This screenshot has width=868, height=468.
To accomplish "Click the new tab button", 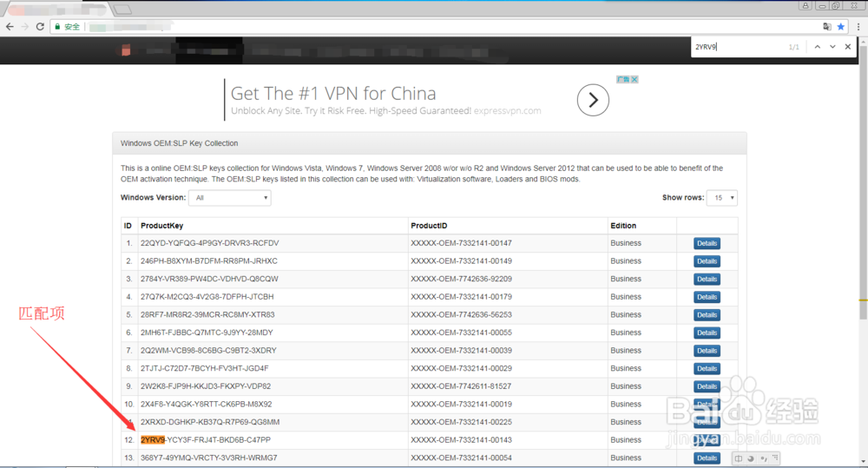I will click(x=122, y=10).
